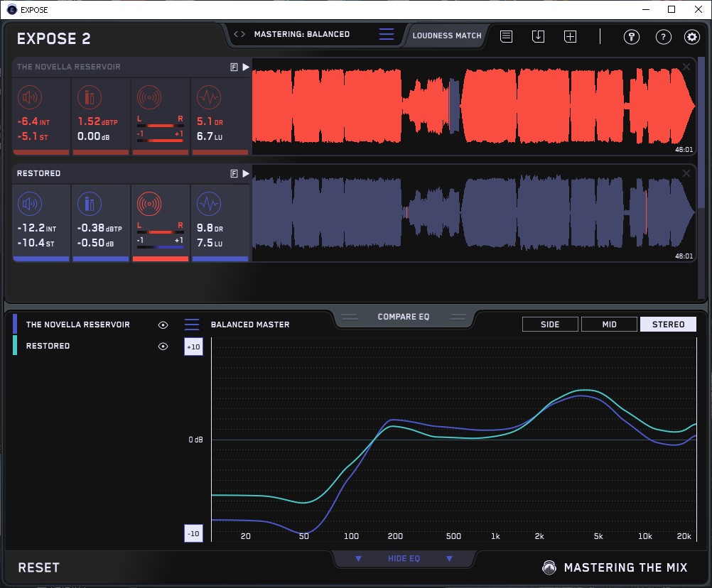Toggle LOUDNESS MATCH
This screenshot has width=712, height=588.
(x=447, y=36)
